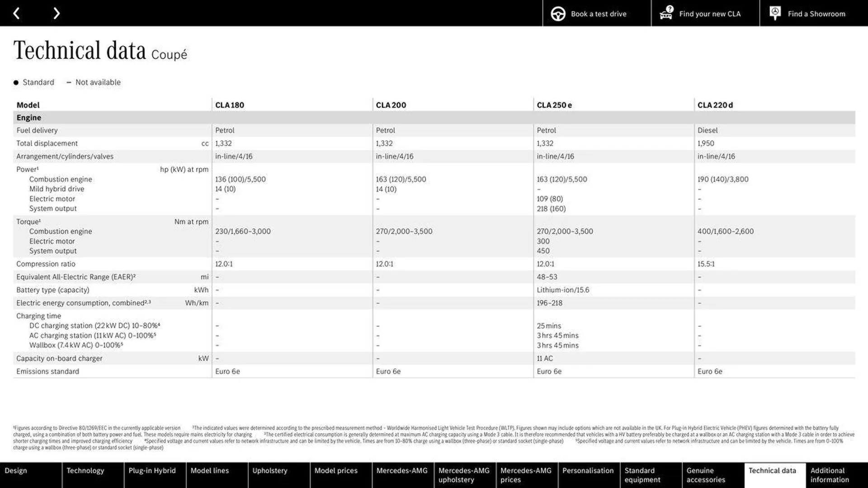Viewport: 868px width, 488px height.
Task: Open the Book a test drive link
Action: coord(597,14)
